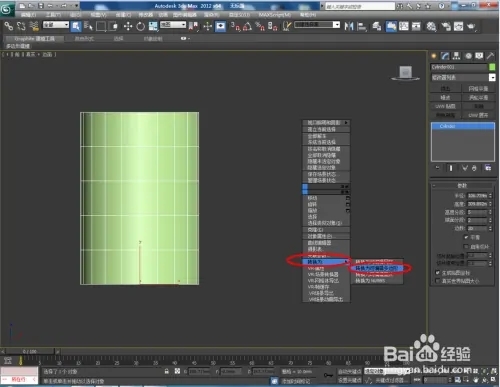Open the 渲染(R) menu
This screenshot has height=387, width=500.
(211, 15)
